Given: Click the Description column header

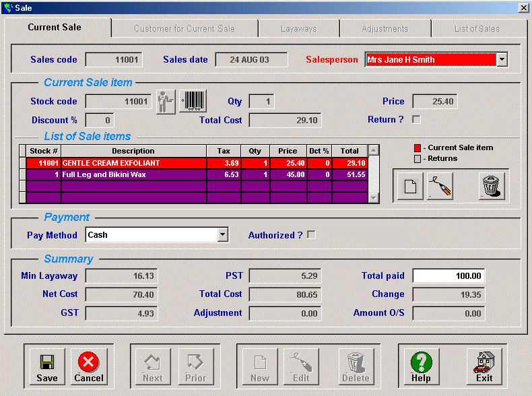Looking at the screenshot, I should click(133, 151).
